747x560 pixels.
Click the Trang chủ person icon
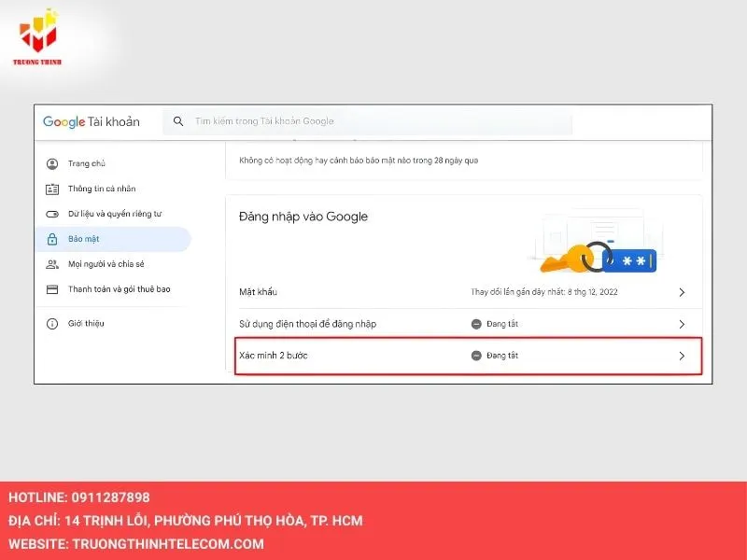[52, 163]
